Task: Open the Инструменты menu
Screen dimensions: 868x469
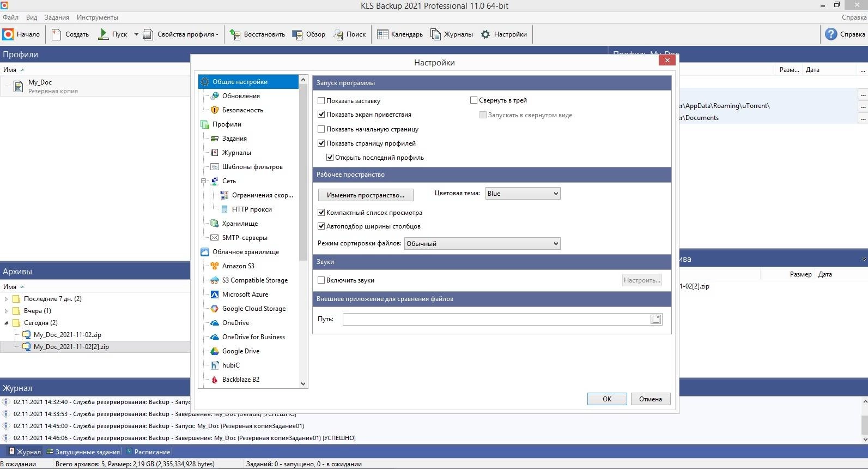Action: pyautogui.click(x=98, y=17)
